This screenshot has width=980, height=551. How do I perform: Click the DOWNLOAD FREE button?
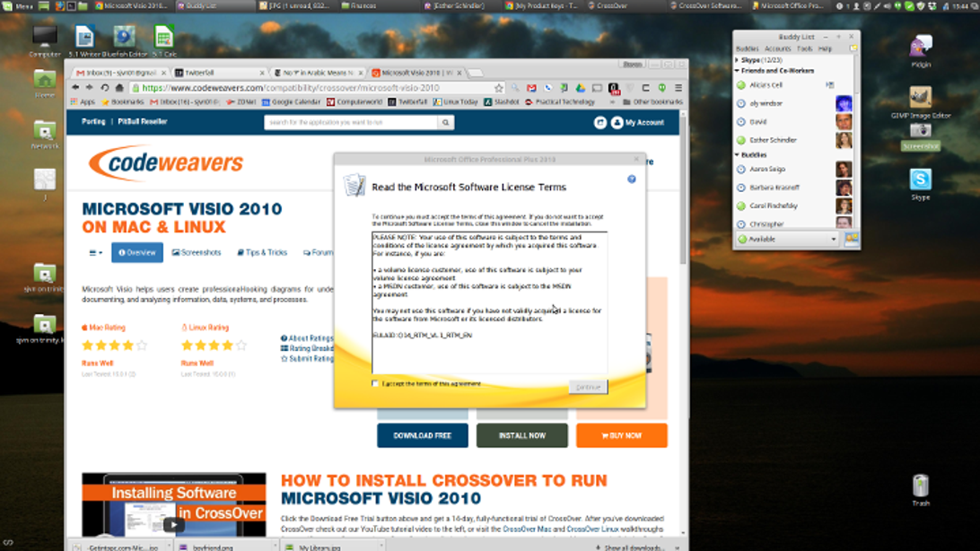(x=422, y=435)
